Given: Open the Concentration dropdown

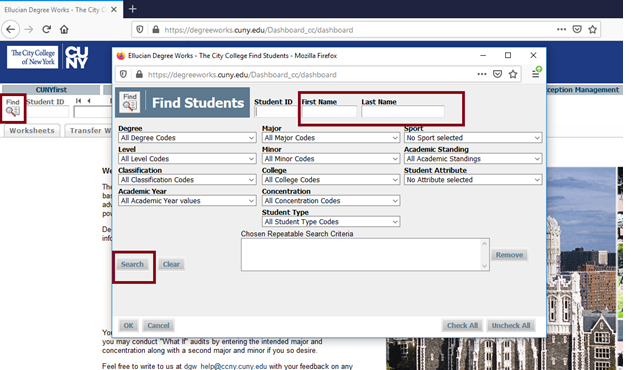Looking at the screenshot, I should (331, 201).
